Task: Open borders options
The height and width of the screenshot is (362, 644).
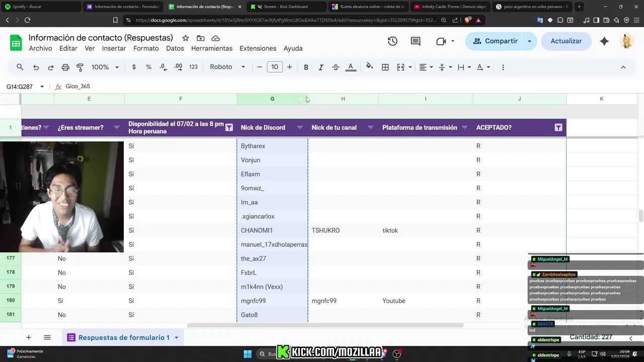Action: [385, 67]
